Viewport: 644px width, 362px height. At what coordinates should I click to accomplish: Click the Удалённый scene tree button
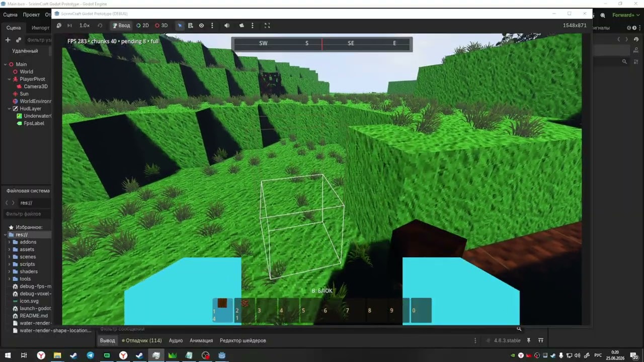point(25,51)
